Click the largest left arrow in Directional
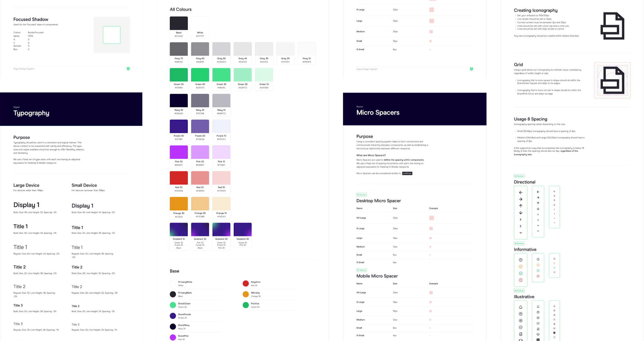 (521, 192)
